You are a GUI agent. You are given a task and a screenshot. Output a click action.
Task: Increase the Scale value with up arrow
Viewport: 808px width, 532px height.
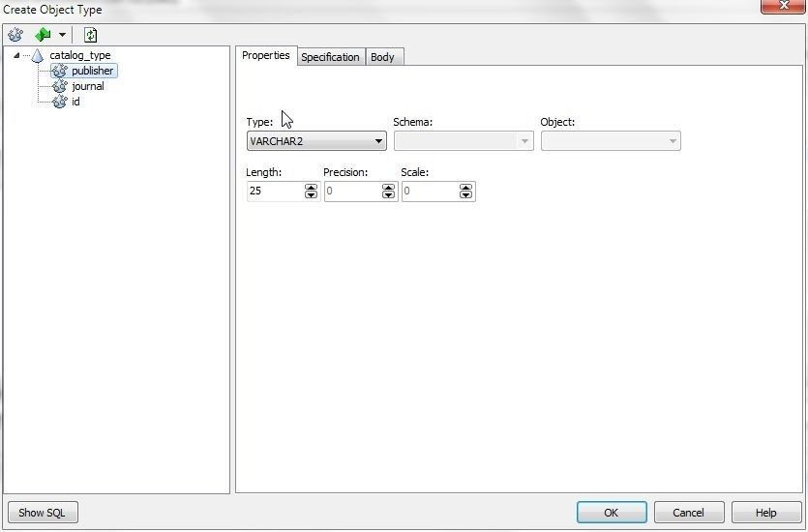[x=465, y=187]
